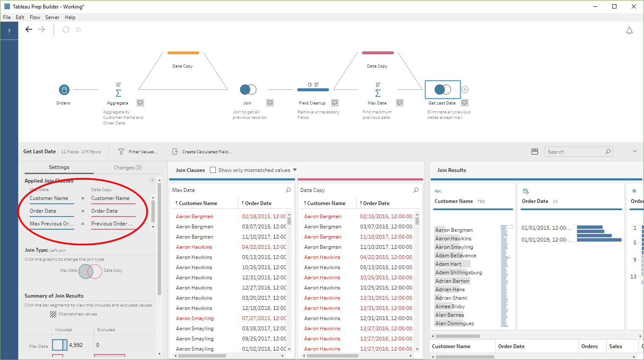Open the Max Date Order Date clause field
The image size is (644, 360).
click(52, 211)
